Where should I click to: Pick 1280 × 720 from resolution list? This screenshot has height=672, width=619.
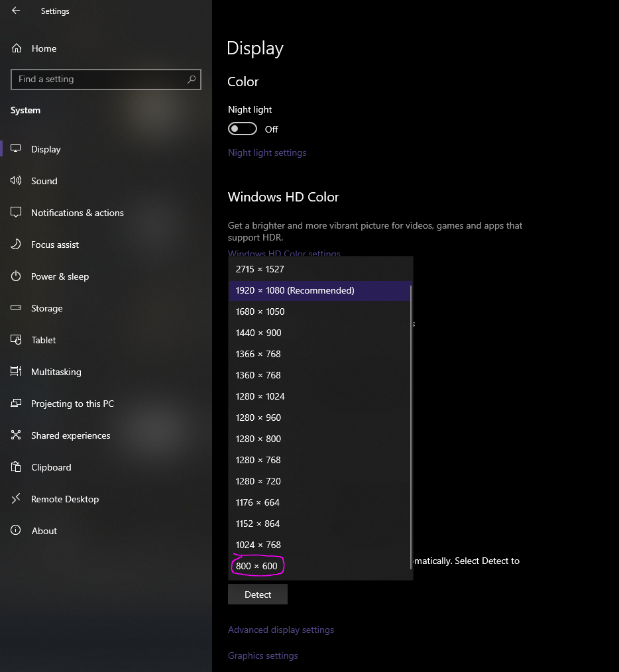[x=258, y=481]
